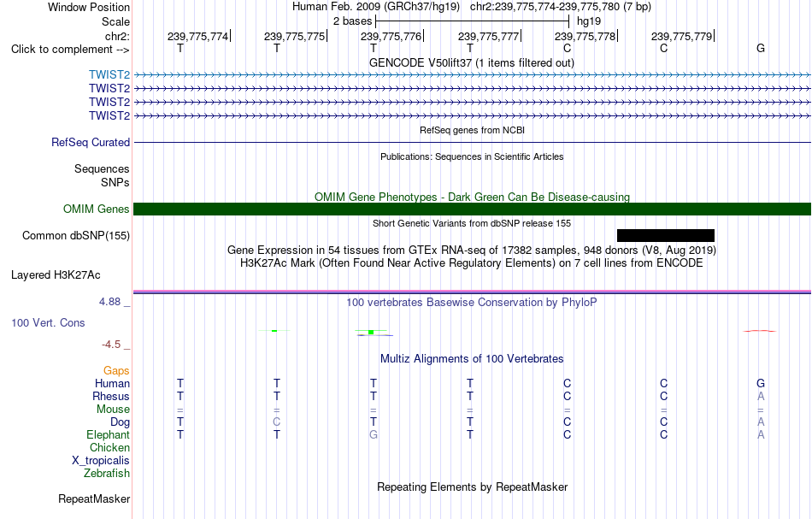
Task: Open the 100 Vert. Cons track label
Action: coord(48,322)
